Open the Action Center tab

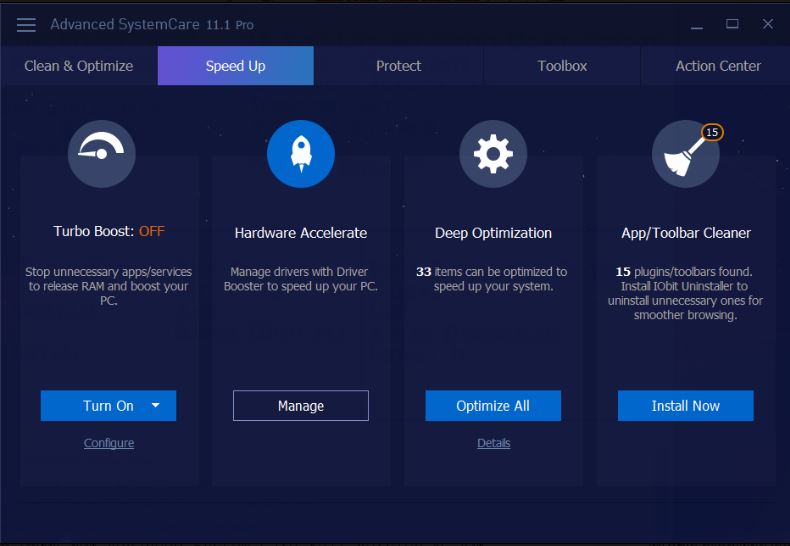coord(718,65)
